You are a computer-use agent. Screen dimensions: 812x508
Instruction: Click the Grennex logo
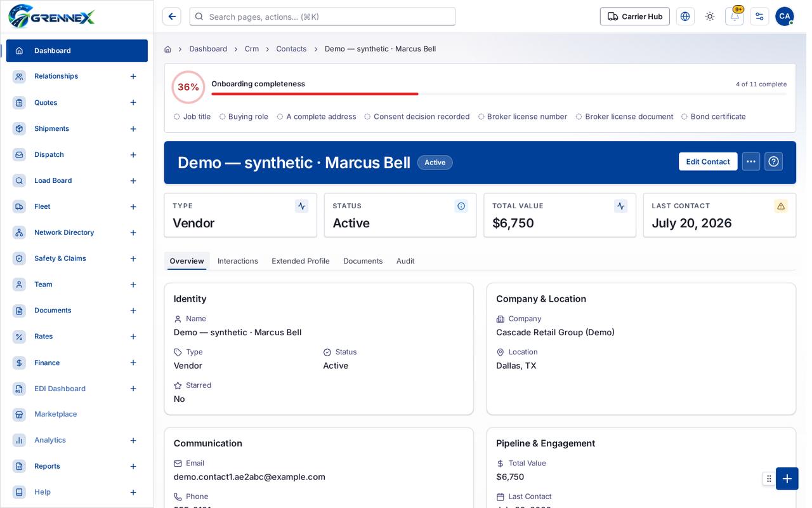pyautogui.click(x=51, y=17)
